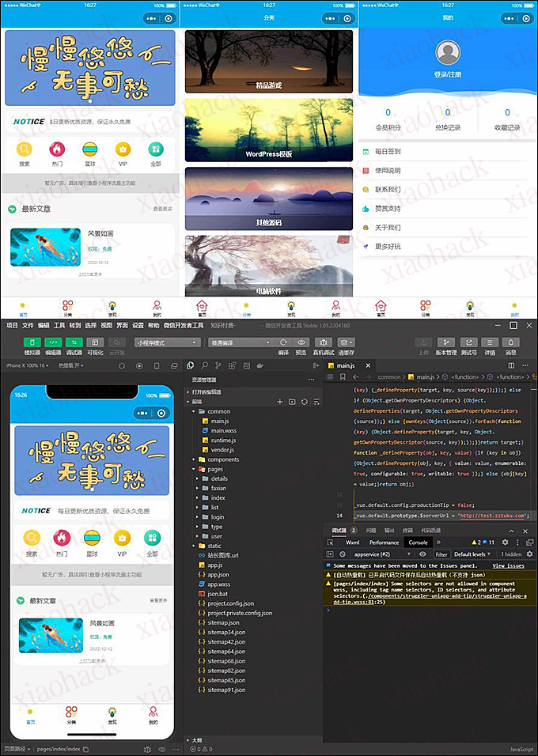Open the WordPress模板 category thumbnail
Viewport: 538px width, 756px height.
(269, 130)
